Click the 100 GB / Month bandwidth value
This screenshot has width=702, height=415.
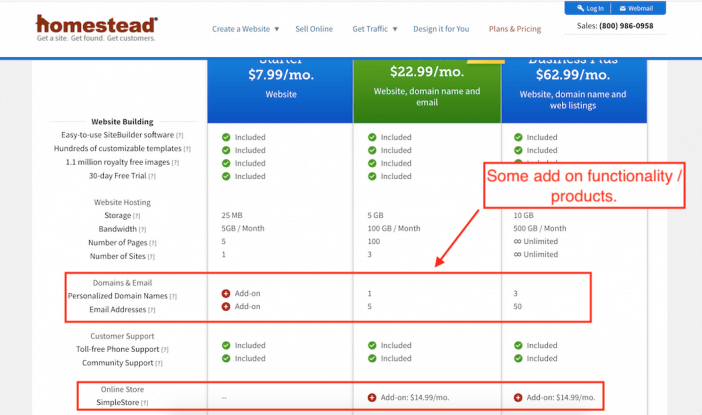(394, 228)
